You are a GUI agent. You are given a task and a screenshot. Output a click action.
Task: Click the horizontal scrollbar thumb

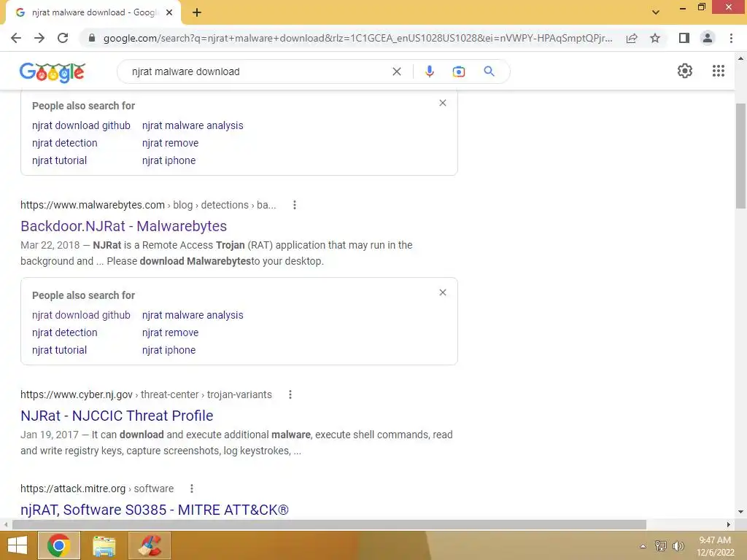(x=329, y=524)
